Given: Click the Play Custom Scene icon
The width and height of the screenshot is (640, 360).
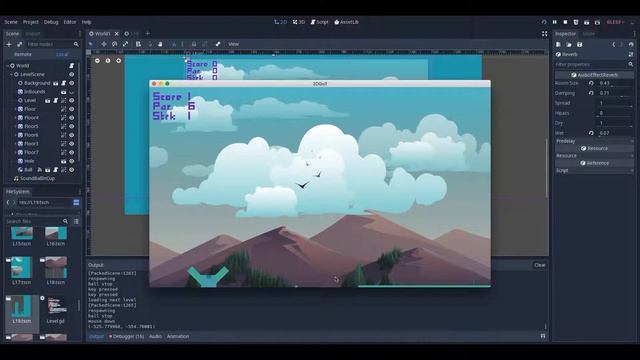Looking at the screenshot, I should pos(597,22).
